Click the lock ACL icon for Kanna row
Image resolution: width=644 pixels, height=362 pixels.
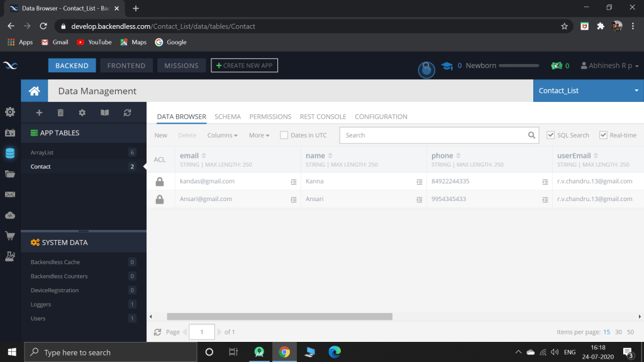click(160, 182)
